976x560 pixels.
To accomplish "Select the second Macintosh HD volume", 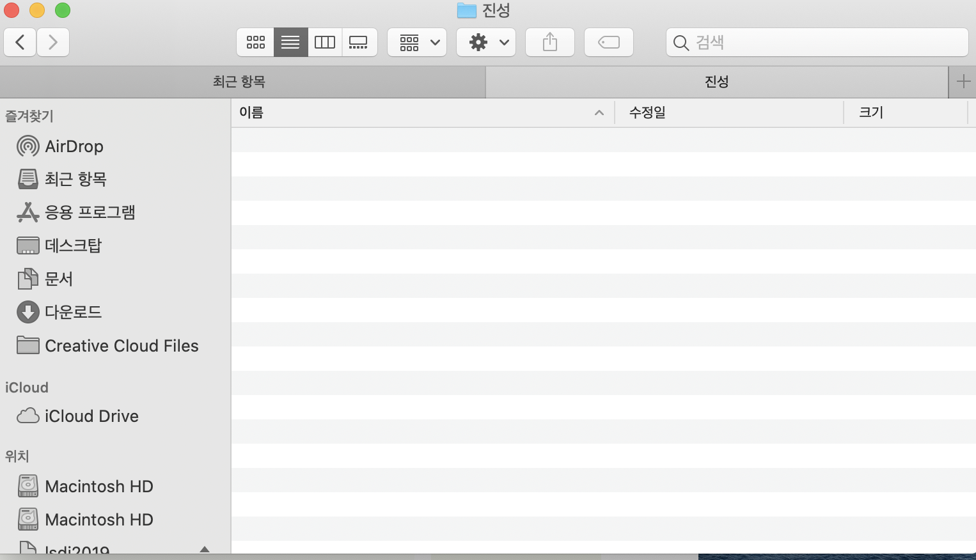I will click(115, 520).
